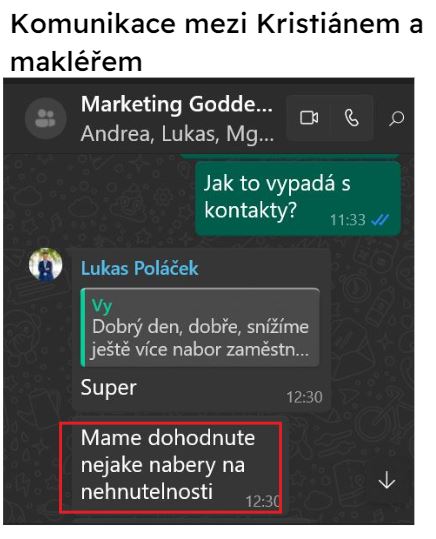Click the green bar of the quoted reply

[x=83, y=328]
